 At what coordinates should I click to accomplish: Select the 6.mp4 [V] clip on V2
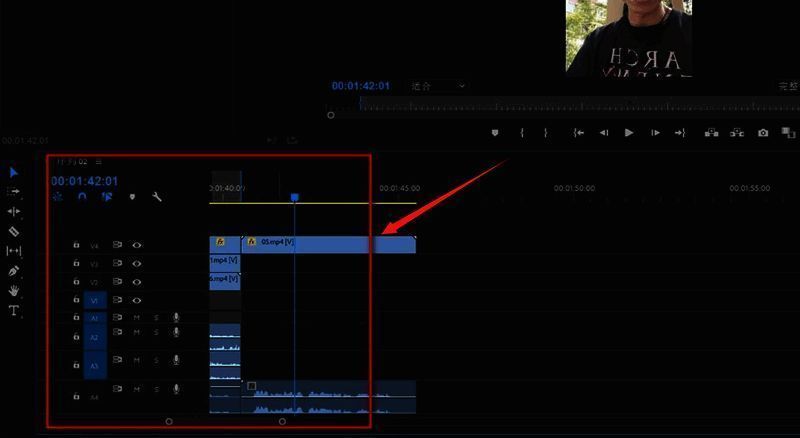224,281
